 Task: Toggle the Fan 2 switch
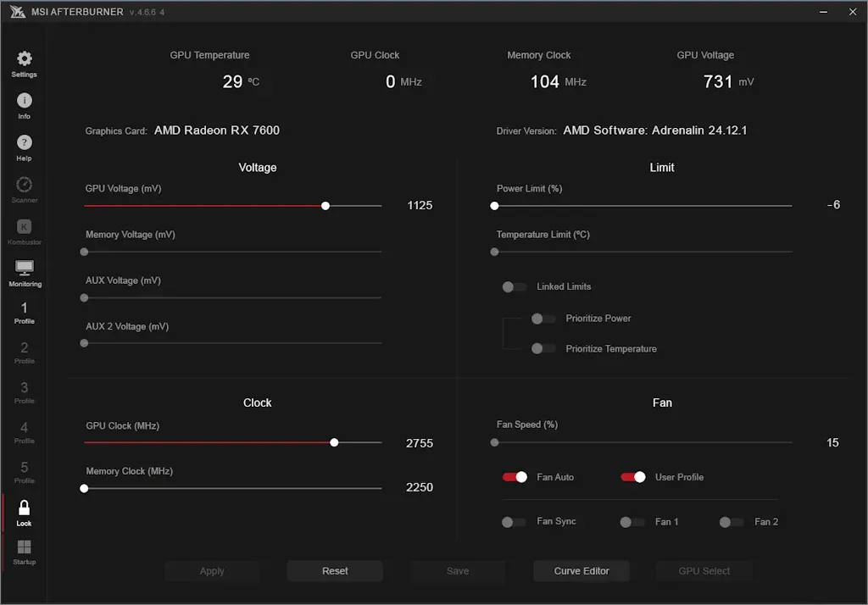pos(732,522)
